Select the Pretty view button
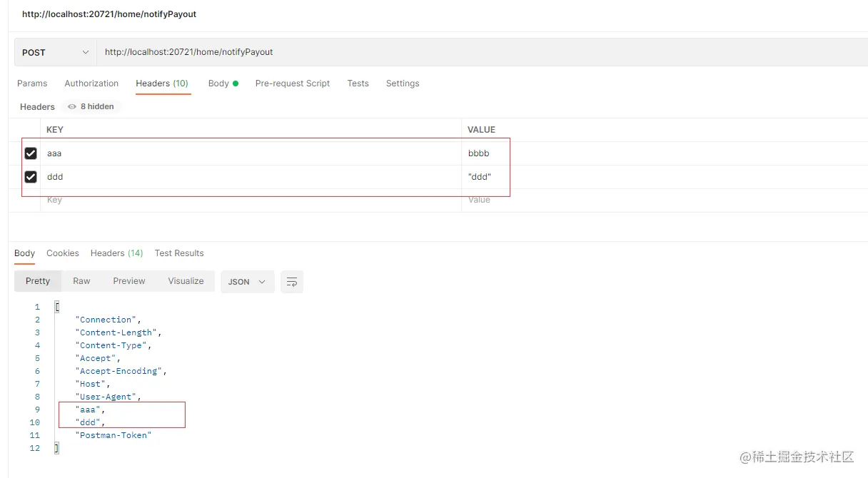This screenshot has width=868, height=478. pos(38,281)
